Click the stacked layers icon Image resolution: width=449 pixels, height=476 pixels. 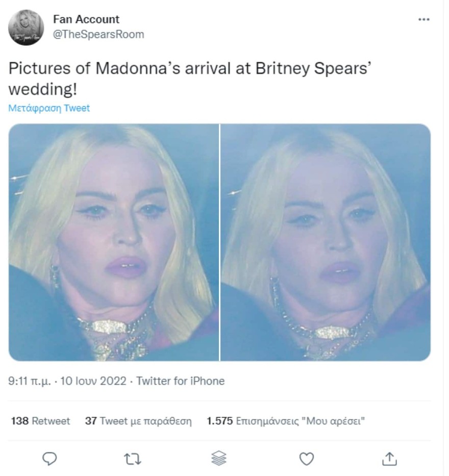(218, 459)
